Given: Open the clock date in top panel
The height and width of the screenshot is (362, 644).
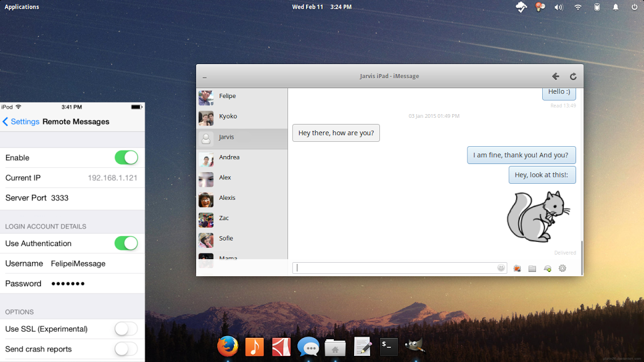Looking at the screenshot, I should point(321,7).
